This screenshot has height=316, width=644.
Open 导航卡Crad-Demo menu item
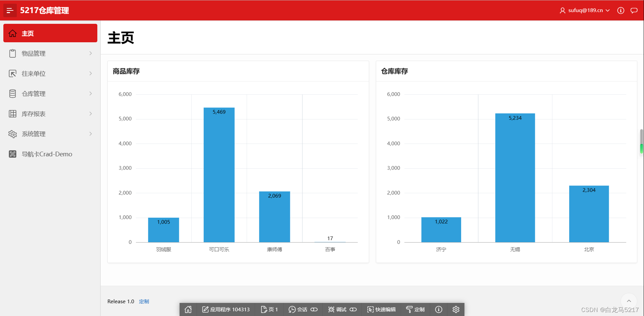[50, 154]
